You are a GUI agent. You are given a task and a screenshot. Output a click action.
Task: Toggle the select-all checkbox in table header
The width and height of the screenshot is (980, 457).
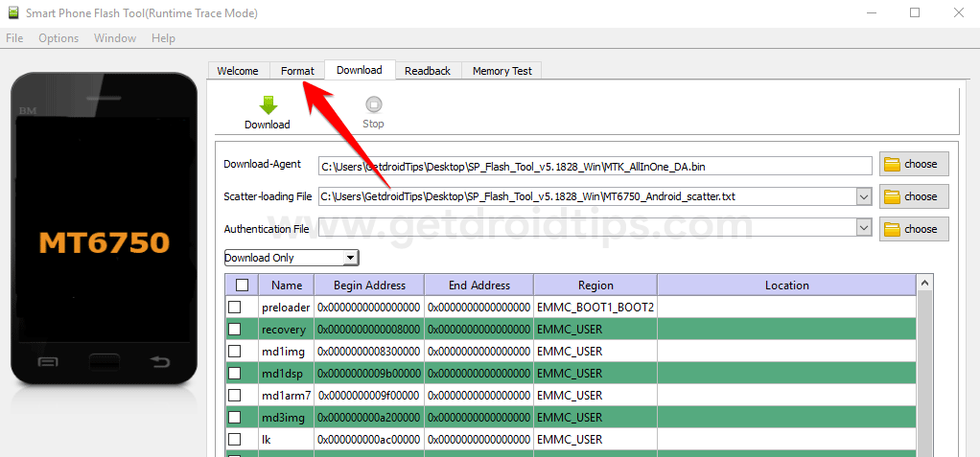(x=242, y=286)
